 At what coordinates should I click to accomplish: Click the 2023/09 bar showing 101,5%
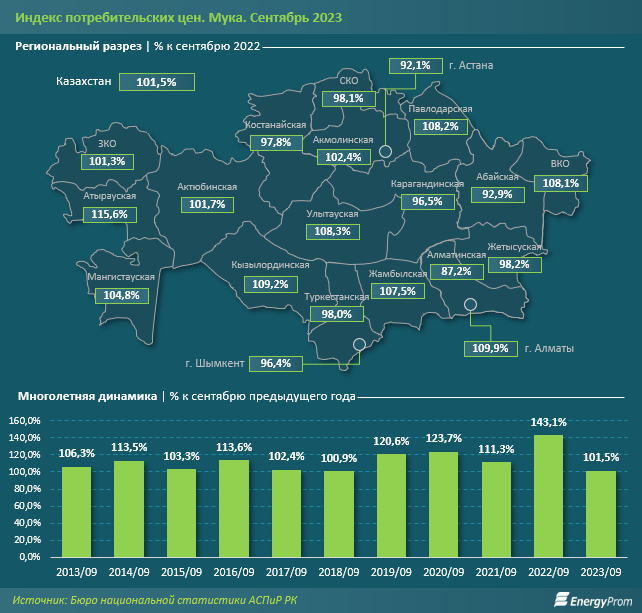click(x=601, y=514)
